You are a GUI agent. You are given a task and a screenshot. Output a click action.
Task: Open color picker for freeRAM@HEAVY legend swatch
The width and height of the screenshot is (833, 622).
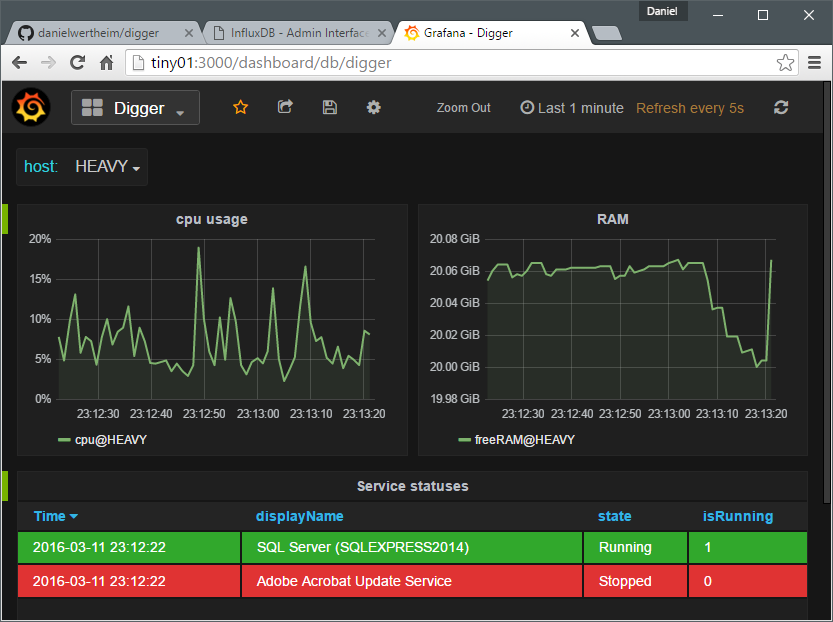[464, 440]
